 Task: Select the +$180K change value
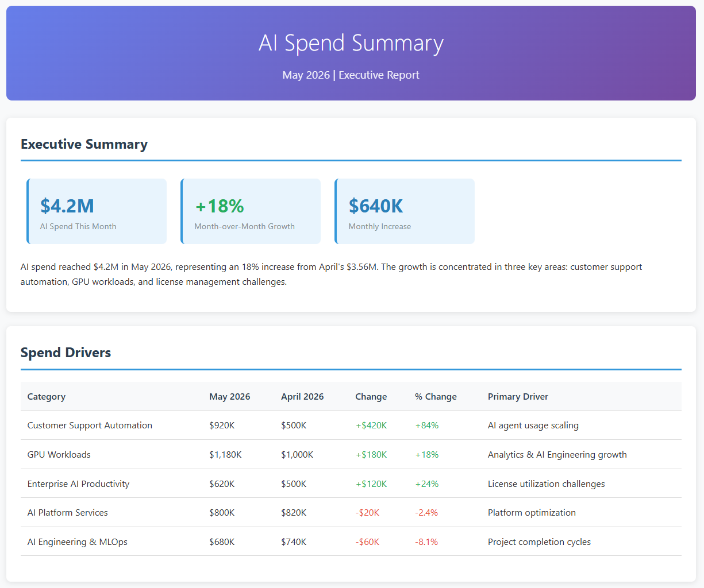pos(371,455)
